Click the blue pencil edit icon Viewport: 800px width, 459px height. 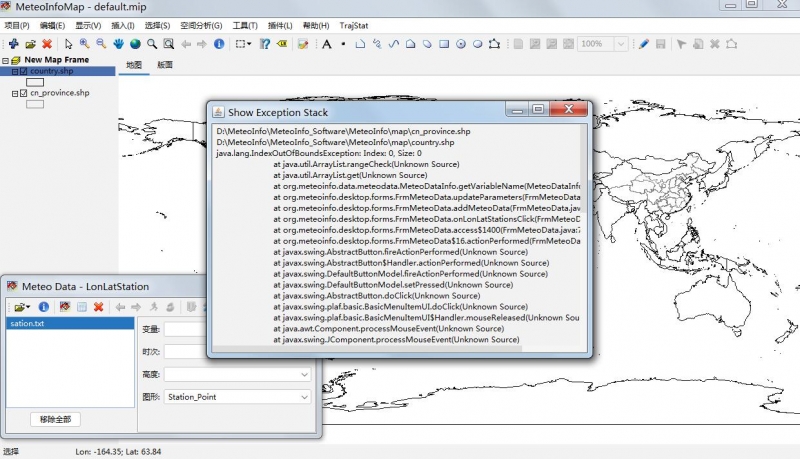click(644, 44)
